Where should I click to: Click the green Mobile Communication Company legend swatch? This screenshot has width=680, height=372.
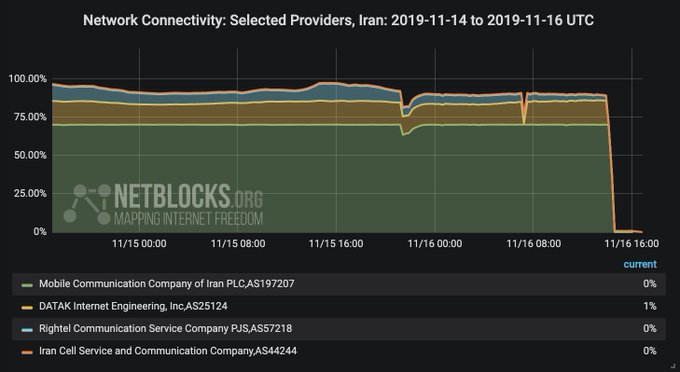coord(27,285)
